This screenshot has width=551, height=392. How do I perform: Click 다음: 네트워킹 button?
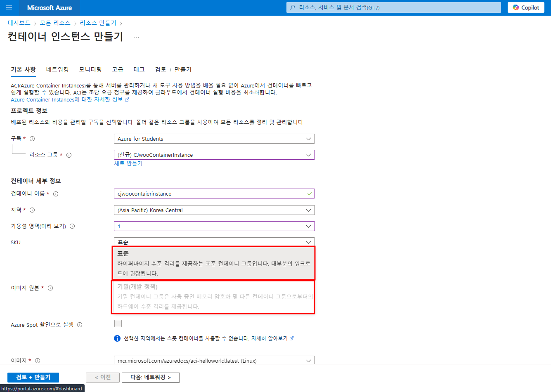click(x=151, y=377)
